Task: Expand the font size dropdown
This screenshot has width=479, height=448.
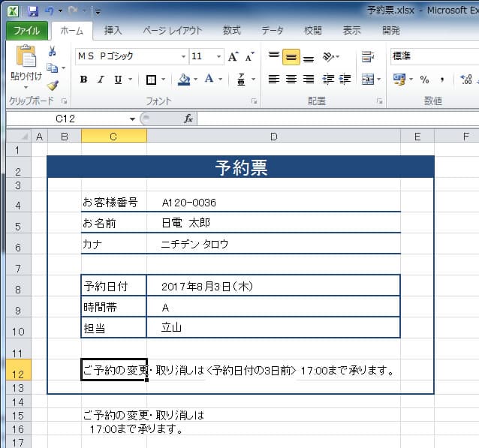Action: click(x=219, y=57)
